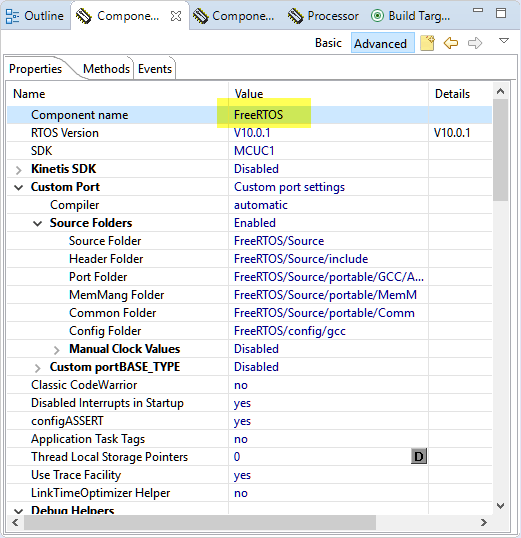Click the horizontal scrollbar thumb
The image size is (521, 538).
pyautogui.click(x=200, y=523)
